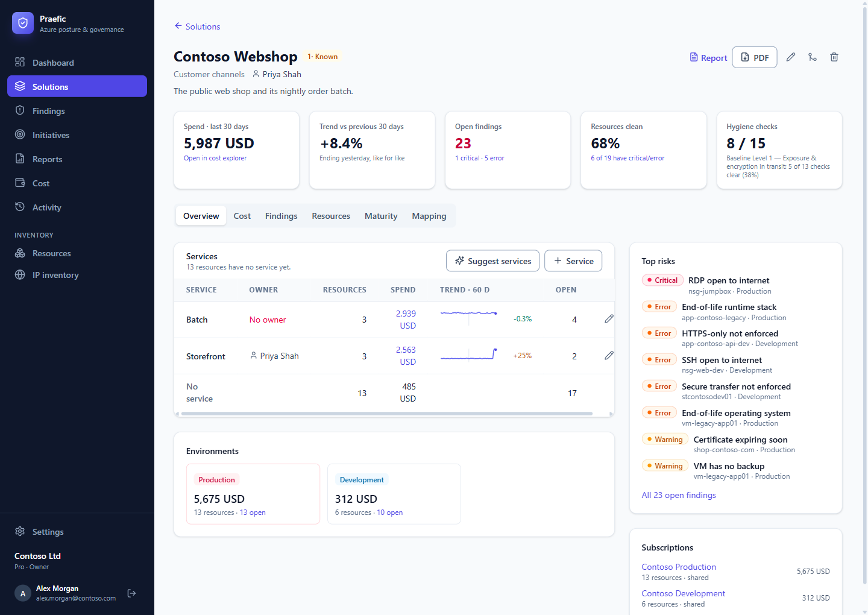This screenshot has height=615, width=868.
Task: Switch to the Cost tab
Action: coord(242,216)
